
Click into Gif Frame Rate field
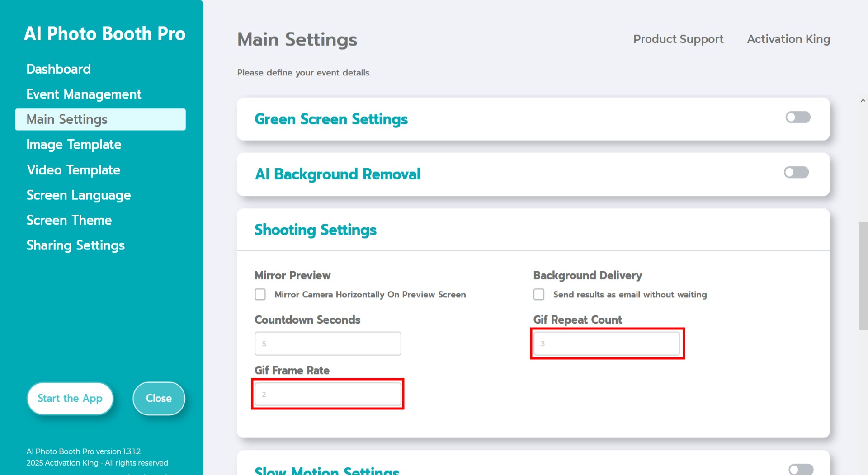(328, 395)
